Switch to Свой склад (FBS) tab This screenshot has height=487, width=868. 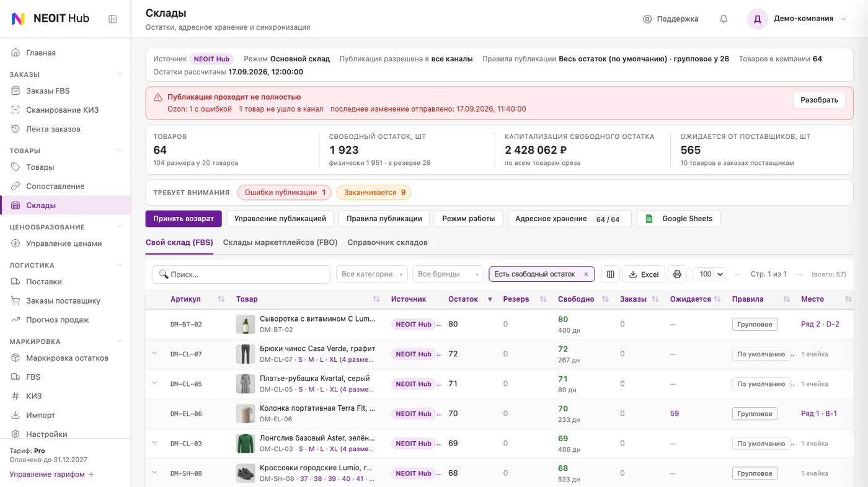(179, 242)
